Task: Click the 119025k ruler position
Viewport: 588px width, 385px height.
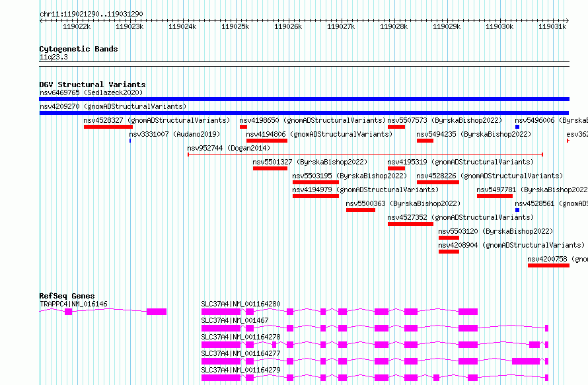Action: pyautogui.click(x=235, y=26)
